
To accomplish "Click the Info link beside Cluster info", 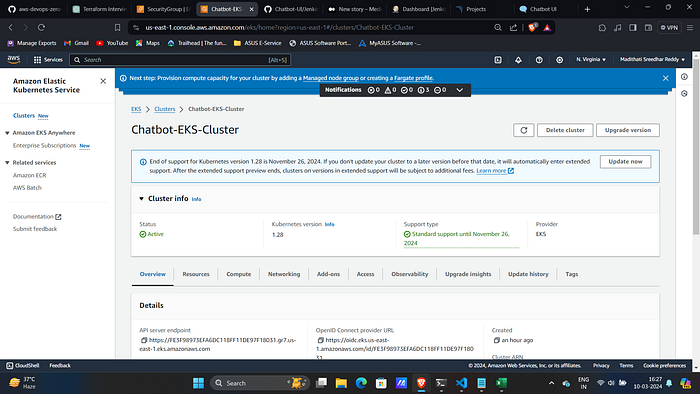I will click(x=196, y=199).
